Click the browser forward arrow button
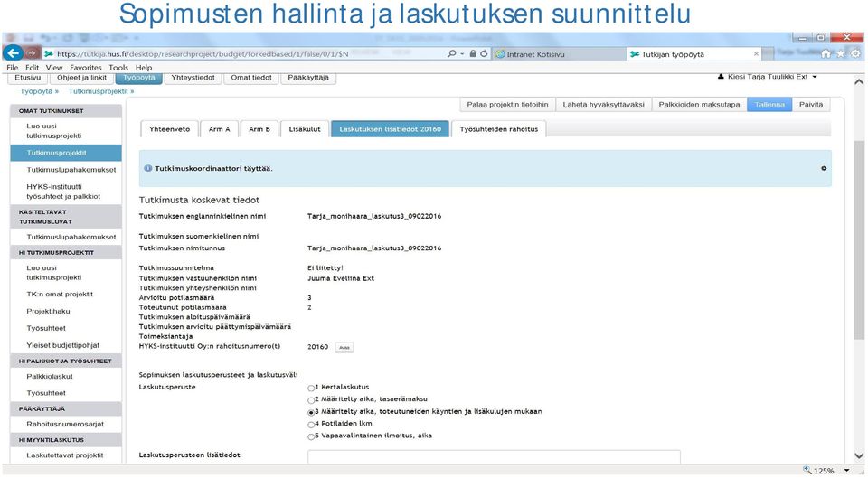 pos(32,53)
